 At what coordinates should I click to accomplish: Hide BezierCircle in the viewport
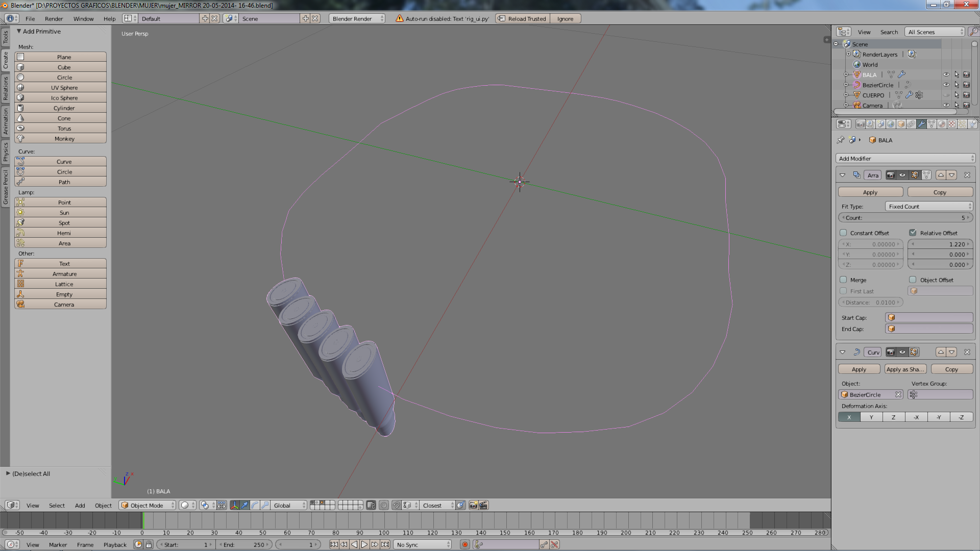coord(946,85)
